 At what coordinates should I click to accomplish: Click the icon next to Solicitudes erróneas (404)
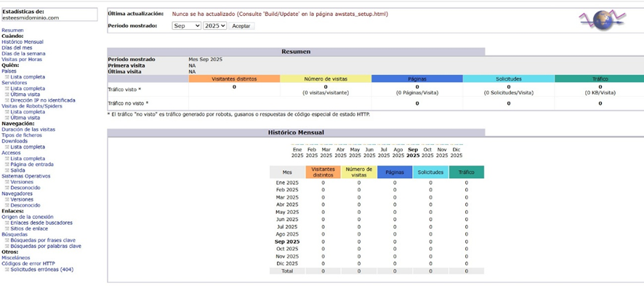tap(7, 269)
